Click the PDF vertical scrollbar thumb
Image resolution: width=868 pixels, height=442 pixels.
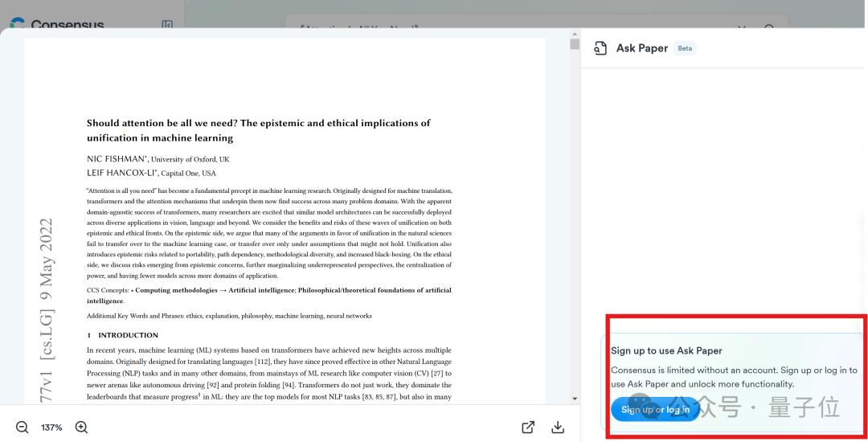click(x=575, y=44)
